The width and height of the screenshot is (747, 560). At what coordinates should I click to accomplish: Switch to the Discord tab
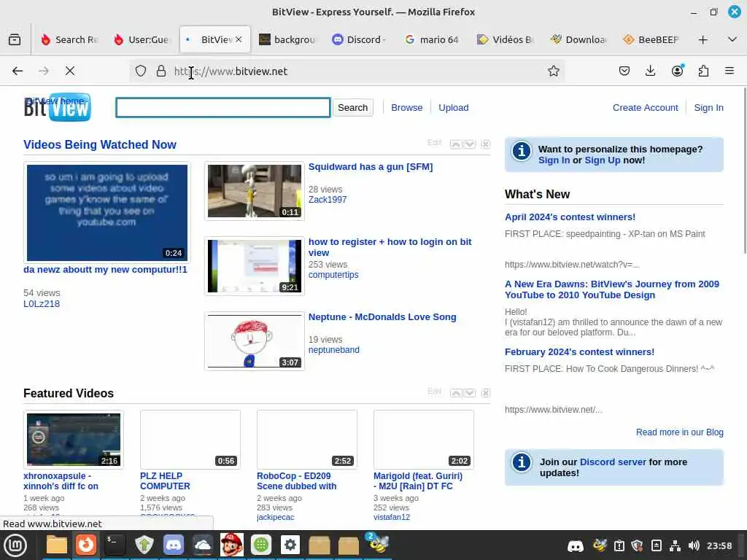click(360, 39)
